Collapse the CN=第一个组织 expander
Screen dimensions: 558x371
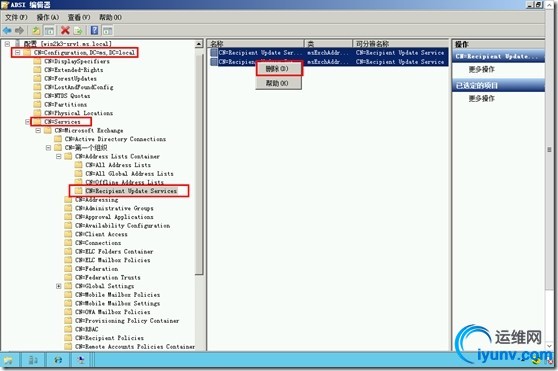pos(48,148)
